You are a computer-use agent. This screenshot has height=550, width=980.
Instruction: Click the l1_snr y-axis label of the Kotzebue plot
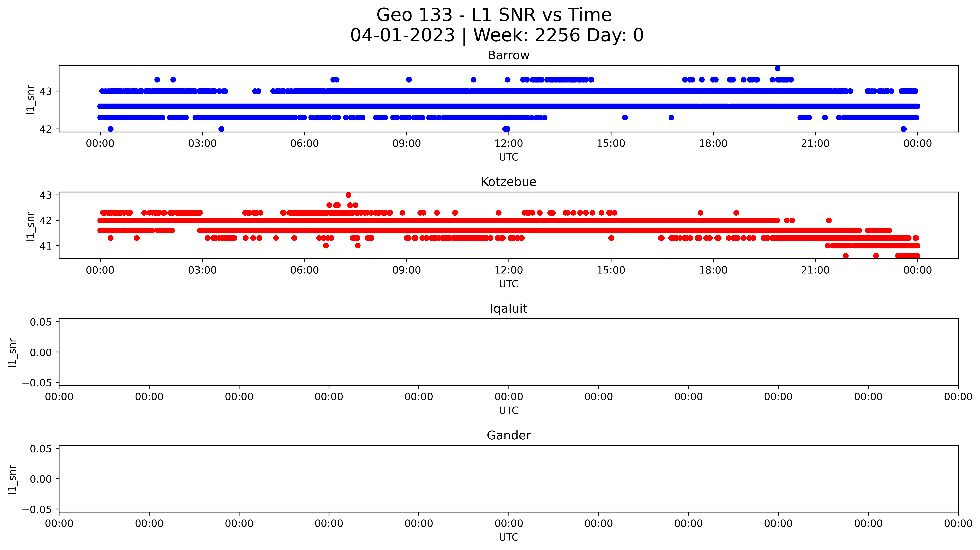click(30, 226)
